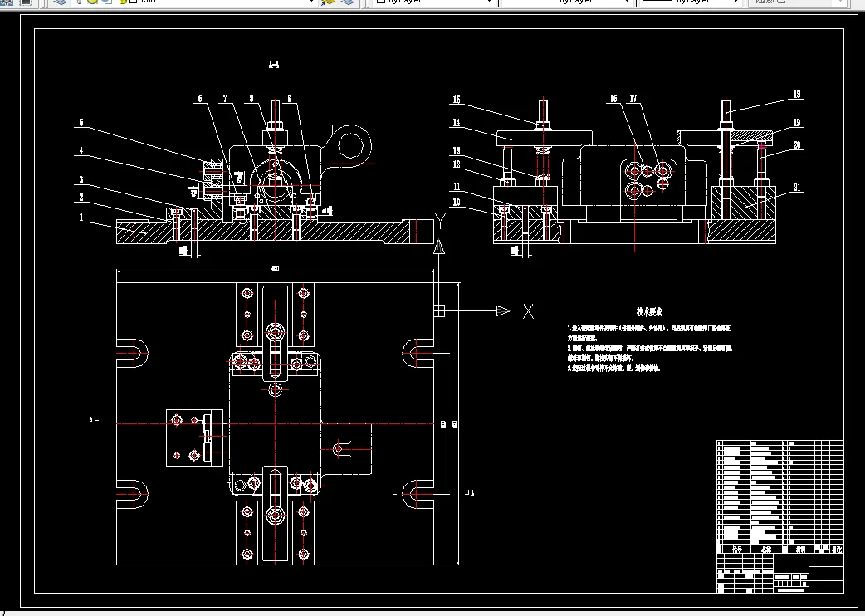Select part balloon number 17
865x616 pixels.
click(x=633, y=99)
